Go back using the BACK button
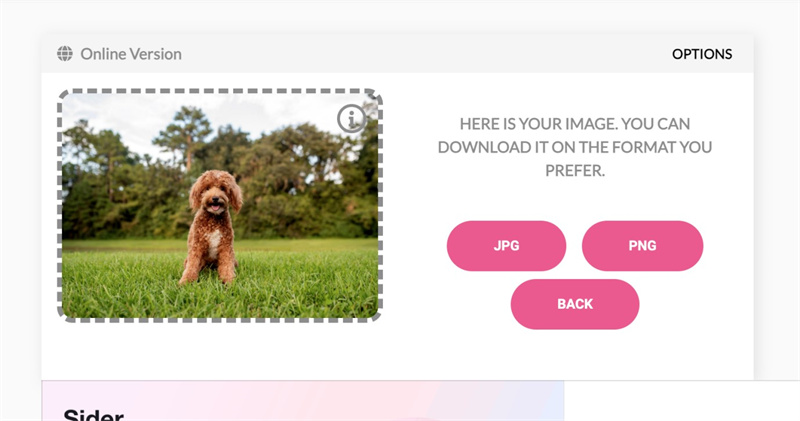 coord(575,304)
